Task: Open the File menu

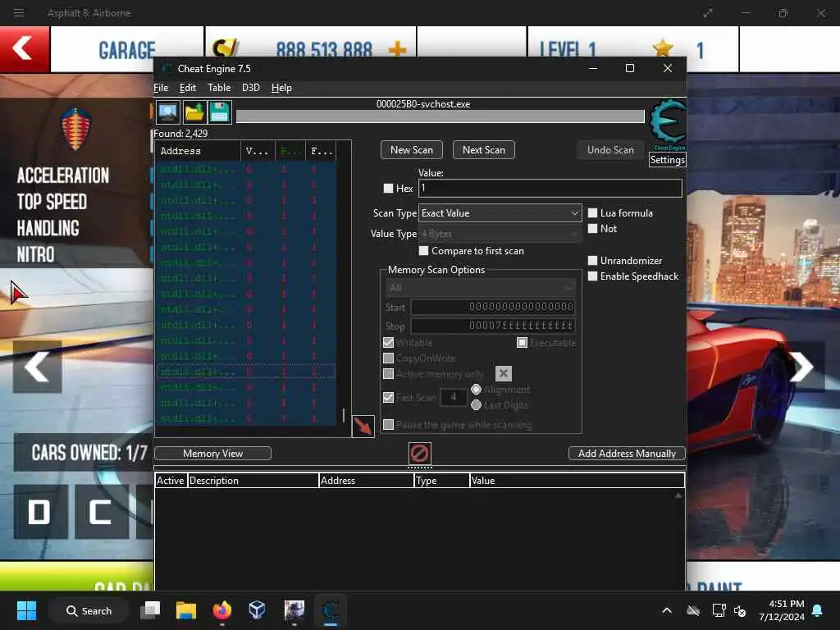Action: 161,87
